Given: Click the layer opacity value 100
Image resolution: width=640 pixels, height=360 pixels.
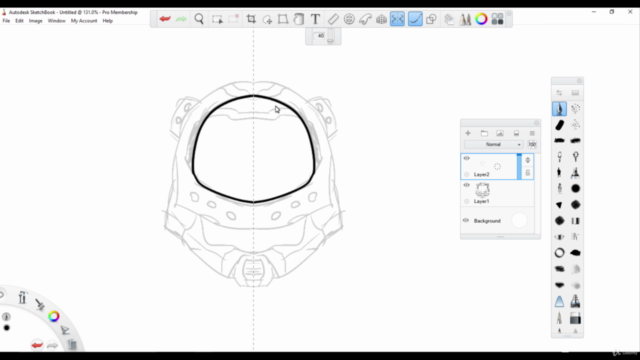Looking at the screenshot, I should click(x=532, y=144).
